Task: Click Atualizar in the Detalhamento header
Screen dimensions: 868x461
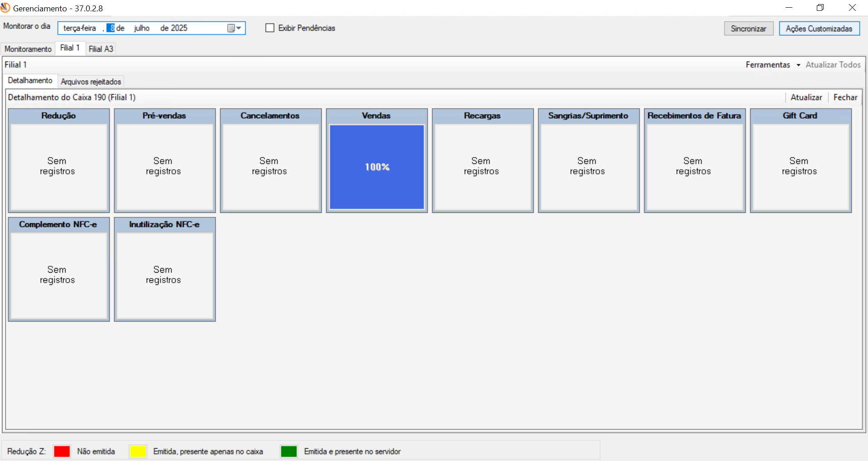Action: (806, 97)
